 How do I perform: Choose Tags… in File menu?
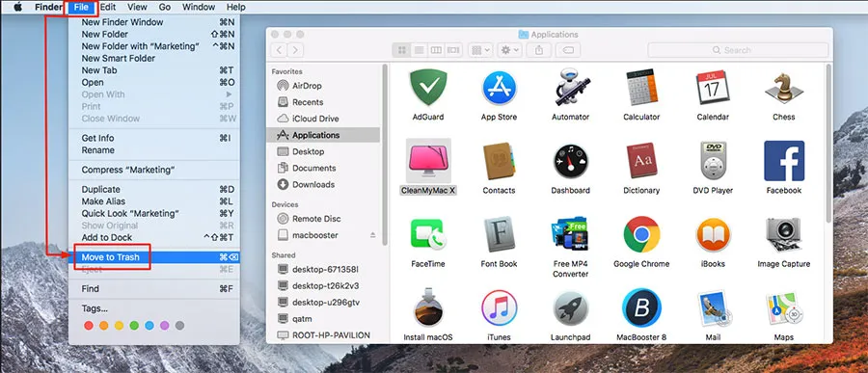pos(154,308)
